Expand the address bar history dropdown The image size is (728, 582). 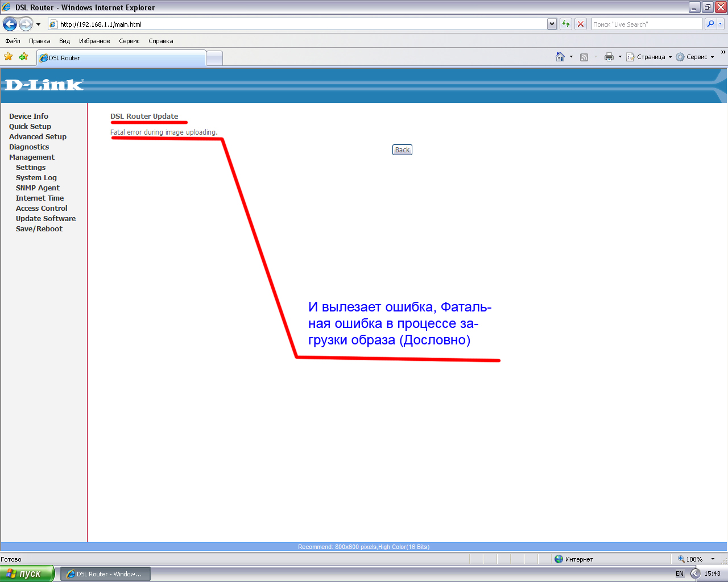tap(552, 24)
